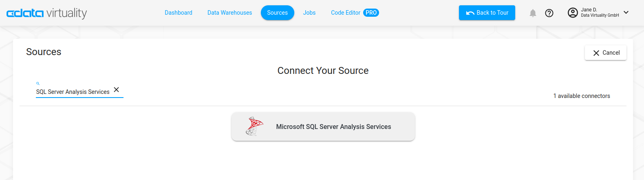Click the Jane D. user name

589,10
